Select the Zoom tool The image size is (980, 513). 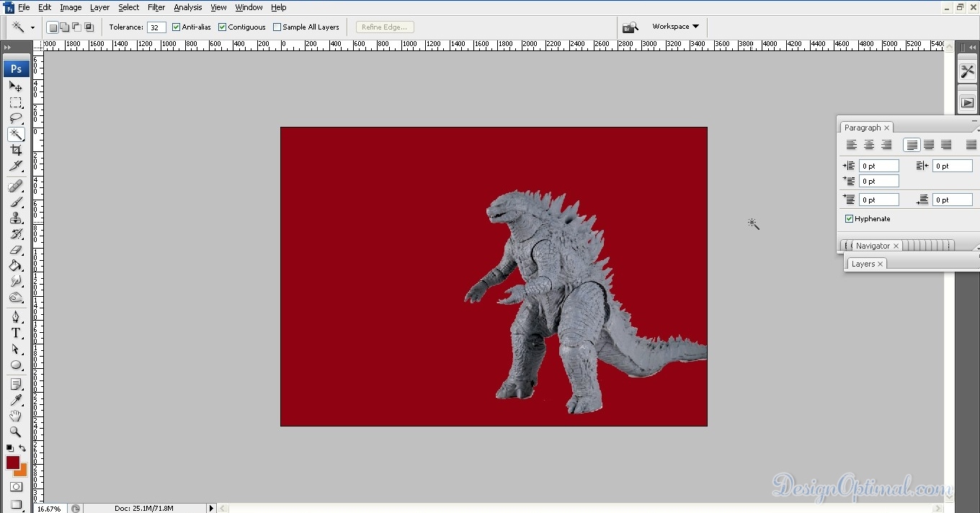(x=16, y=432)
